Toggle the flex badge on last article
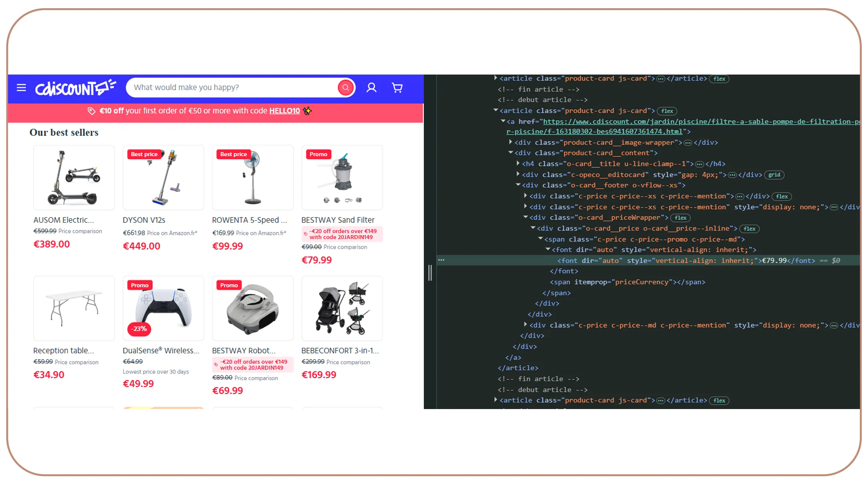868x484 pixels. click(x=719, y=401)
